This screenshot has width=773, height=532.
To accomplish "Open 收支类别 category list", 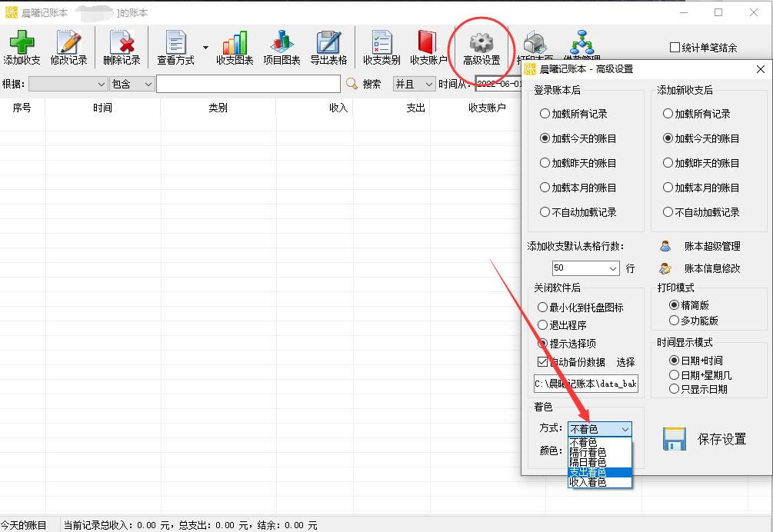I will pos(382,42).
